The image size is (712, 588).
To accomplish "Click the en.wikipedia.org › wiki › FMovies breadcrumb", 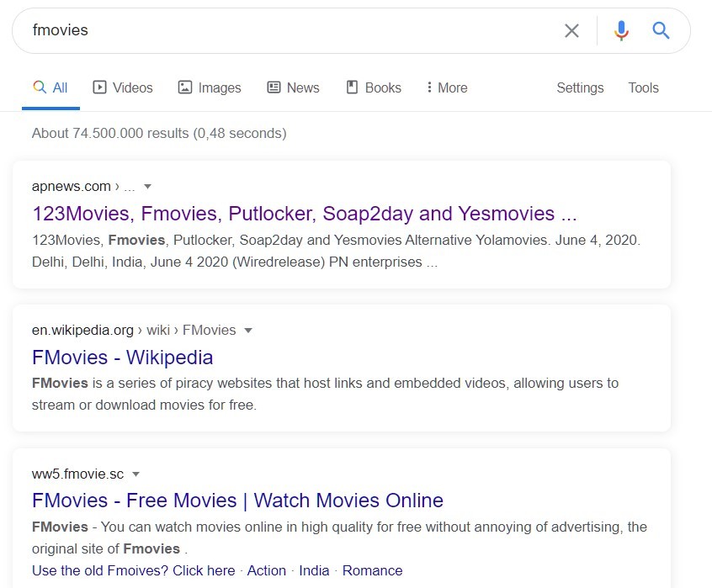I will tap(134, 331).
